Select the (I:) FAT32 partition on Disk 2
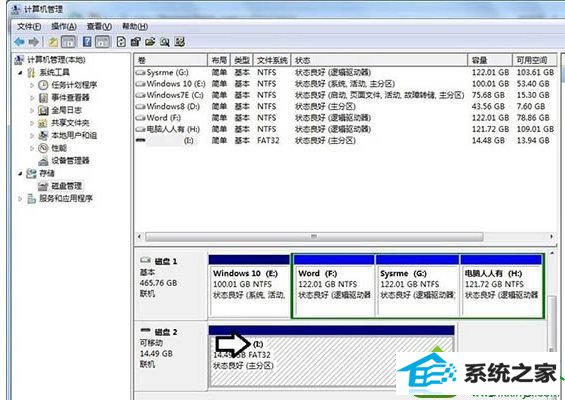 [332, 356]
